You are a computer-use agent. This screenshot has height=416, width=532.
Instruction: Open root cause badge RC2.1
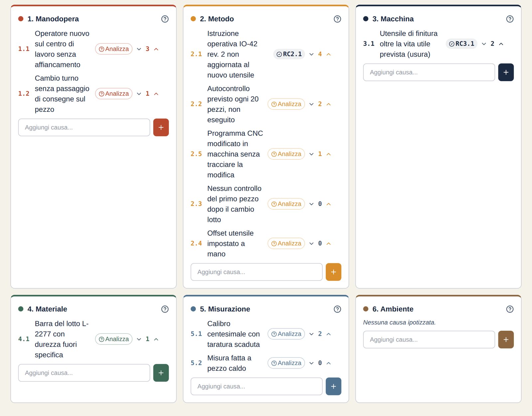point(289,54)
